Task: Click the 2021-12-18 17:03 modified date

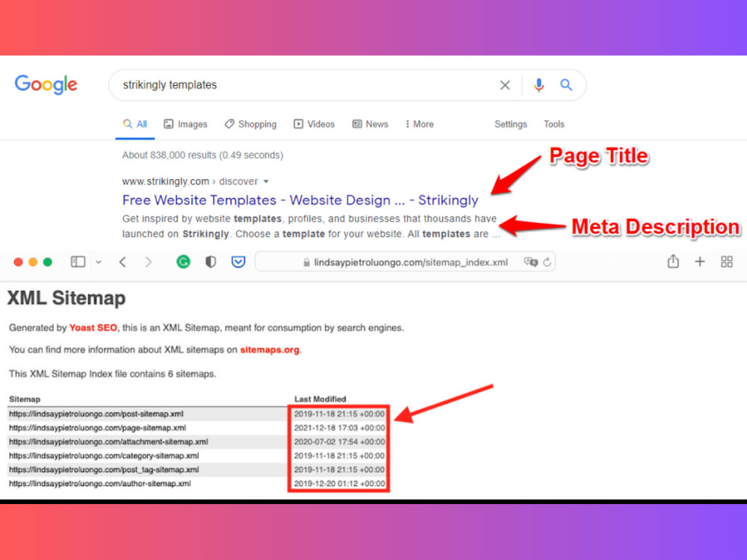Action: (339, 428)
